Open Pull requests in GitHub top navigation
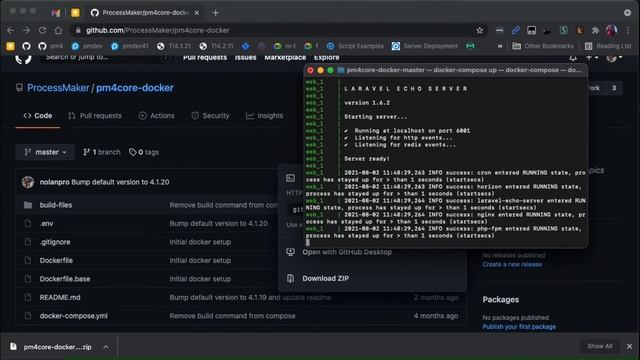 (x=205, y=58)
